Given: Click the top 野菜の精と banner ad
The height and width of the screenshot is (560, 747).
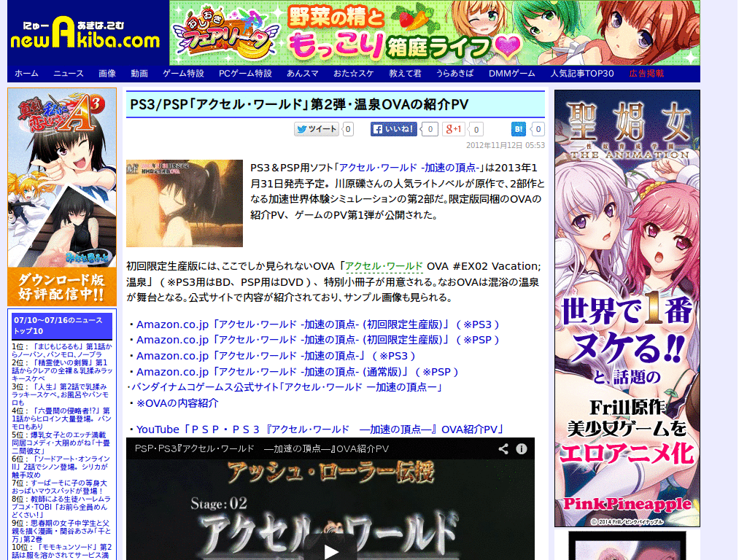Looking at the screenshot, I should [x=435, y=32].
